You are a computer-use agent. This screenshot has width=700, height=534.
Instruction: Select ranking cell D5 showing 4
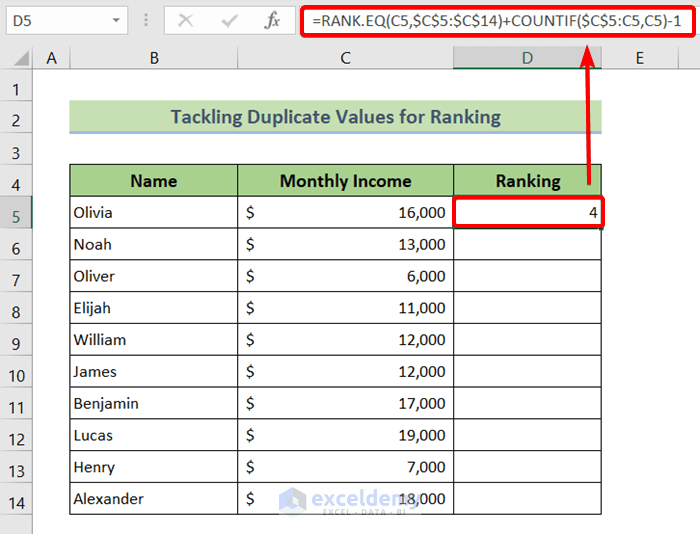point(527,212)
